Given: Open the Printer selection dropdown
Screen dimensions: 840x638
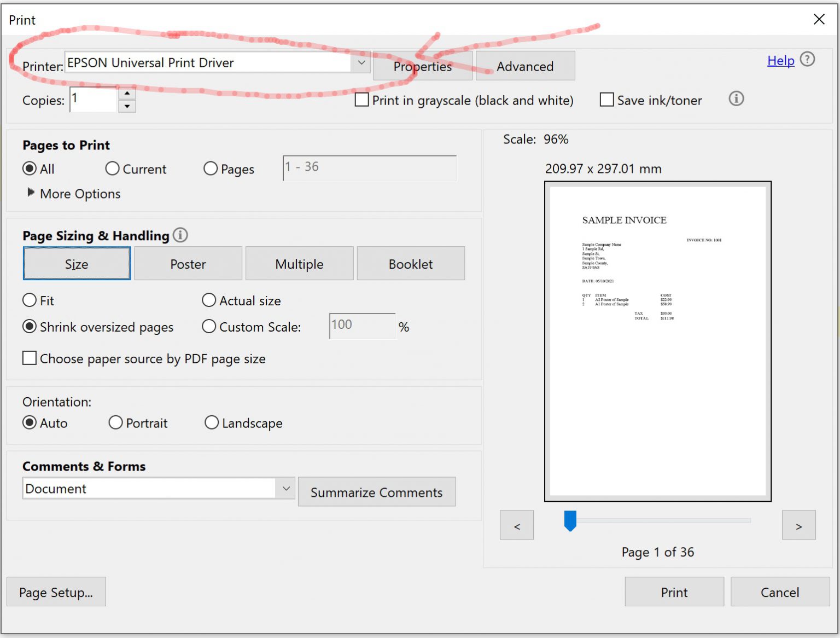Looking at the screenshot, I should (x=361, y=62).
